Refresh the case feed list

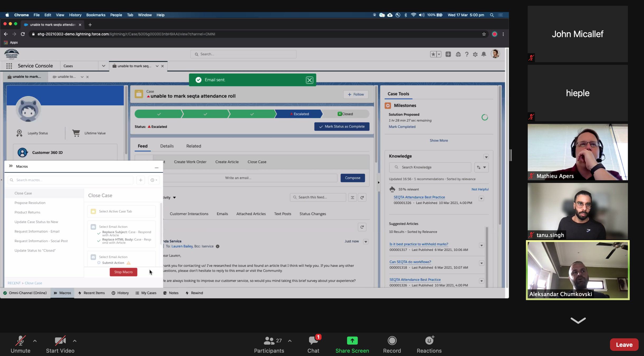362,198
